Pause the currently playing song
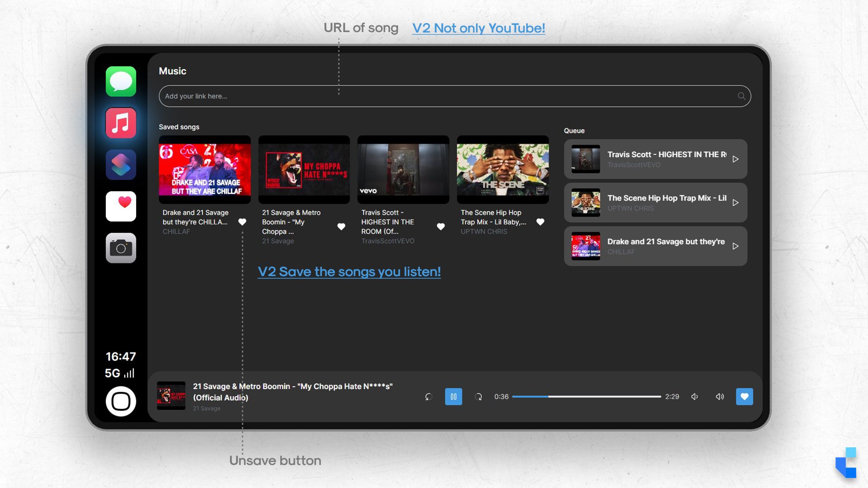The height and width of the screenshot is (488, 868). [x=453, y=397]
